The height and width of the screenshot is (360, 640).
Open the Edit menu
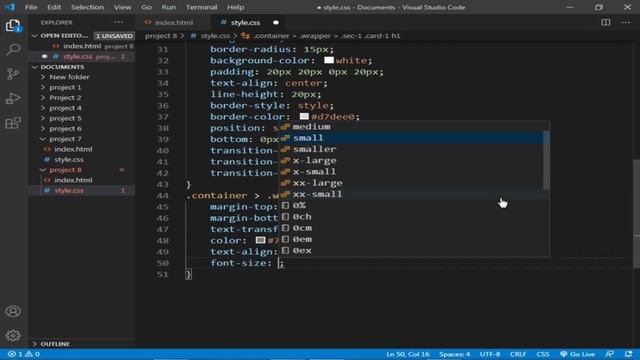click(x=54, y=7)
